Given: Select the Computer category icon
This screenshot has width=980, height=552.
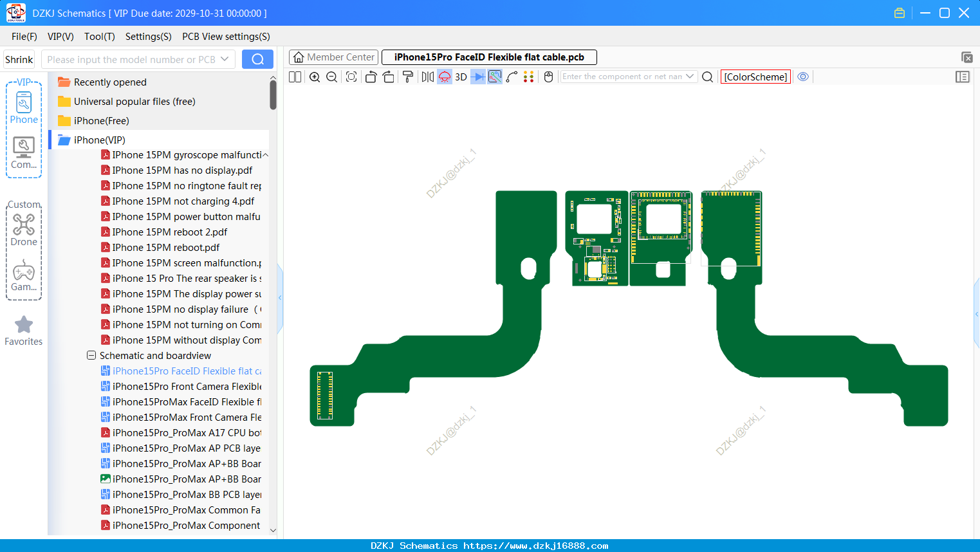Looking at the screenshot, I should pos(24,153).
